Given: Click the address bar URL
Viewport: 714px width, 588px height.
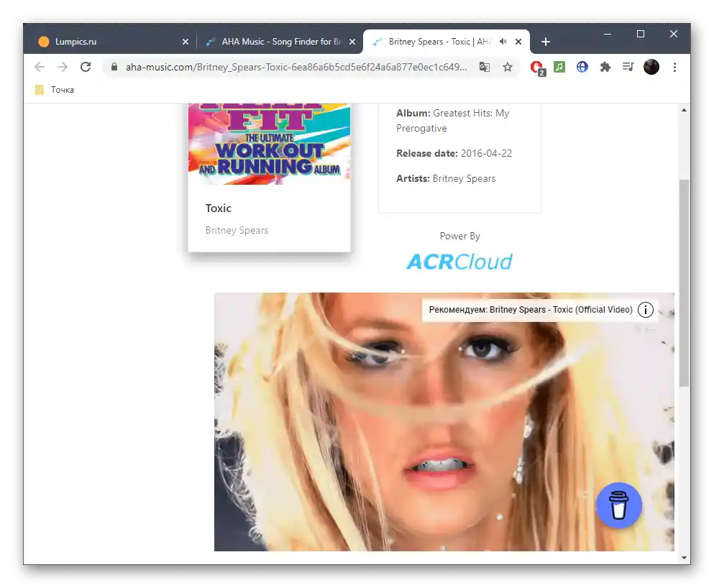Looking at the screenshot, I should coord(296,67).
